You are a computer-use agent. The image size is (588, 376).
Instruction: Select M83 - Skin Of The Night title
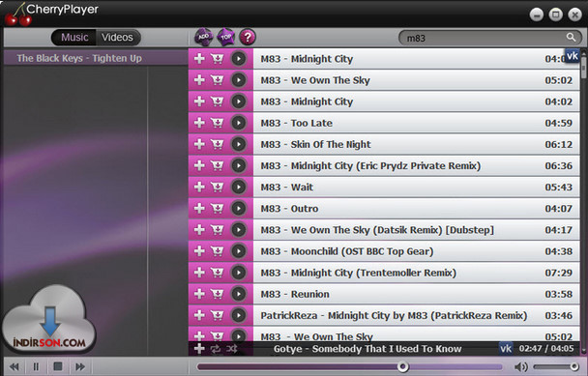tap(315, 144)
